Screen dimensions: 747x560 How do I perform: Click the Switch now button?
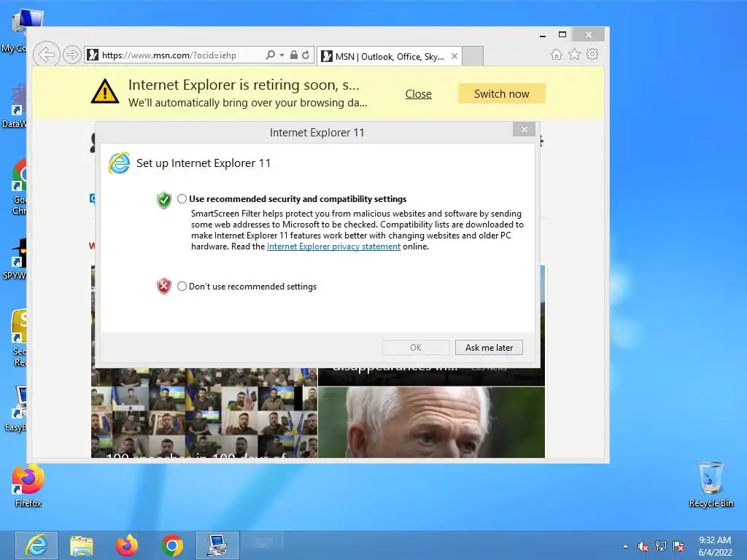(502, 94)
